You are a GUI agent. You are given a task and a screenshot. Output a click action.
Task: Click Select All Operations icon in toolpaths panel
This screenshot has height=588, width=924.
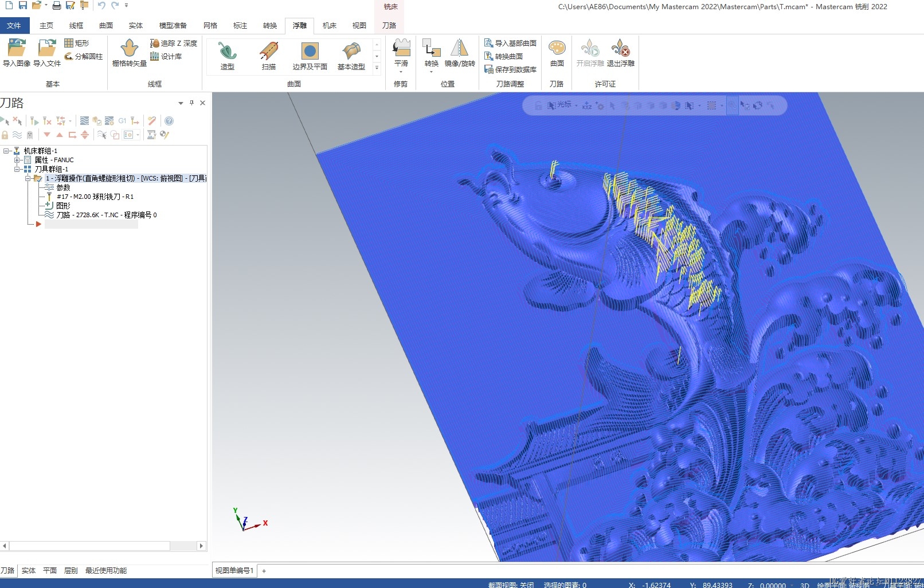pos(5,121)
